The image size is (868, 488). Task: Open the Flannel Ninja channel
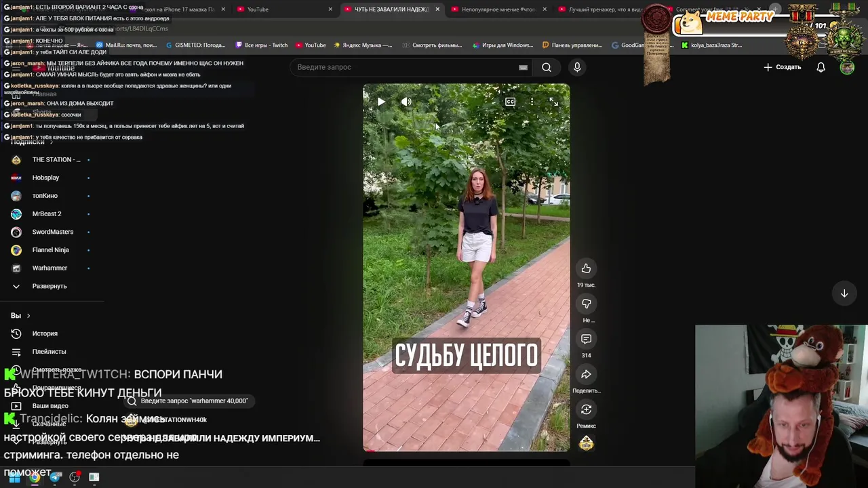tap(51, 250)
